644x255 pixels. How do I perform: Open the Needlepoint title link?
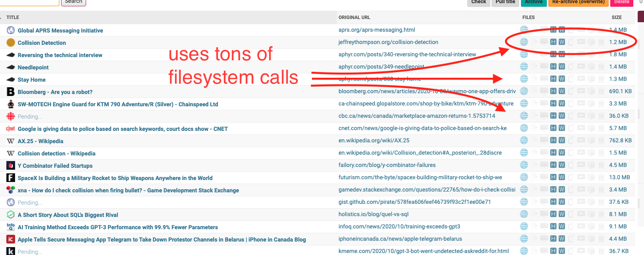(x=33, y=67)
